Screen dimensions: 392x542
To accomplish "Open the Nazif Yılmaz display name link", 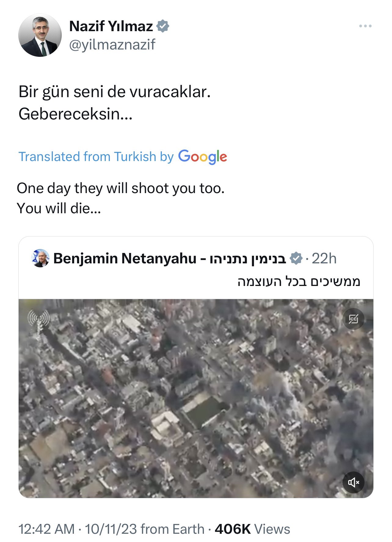I will 111,26.
